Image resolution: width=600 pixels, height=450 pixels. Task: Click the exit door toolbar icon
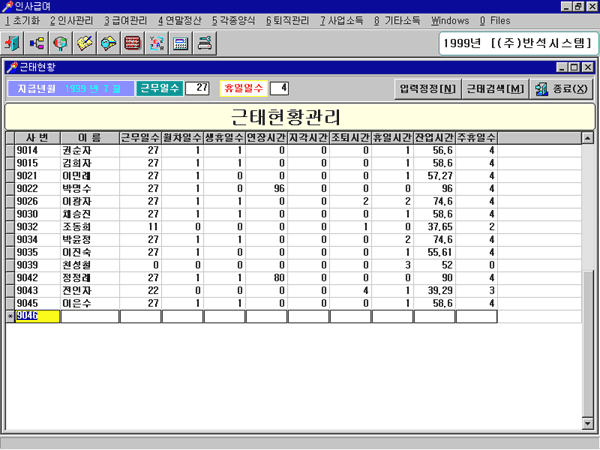click(x=14, y=44)
